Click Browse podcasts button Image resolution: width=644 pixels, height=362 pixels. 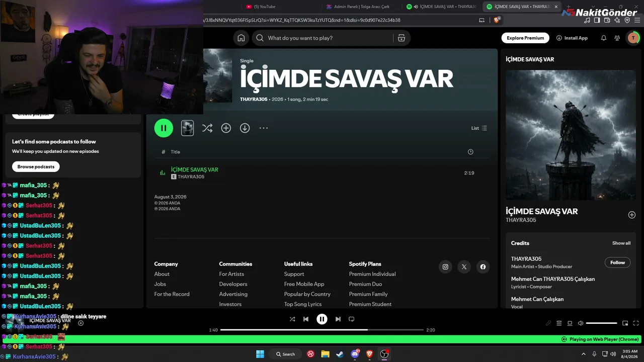(x=36, y=166)
